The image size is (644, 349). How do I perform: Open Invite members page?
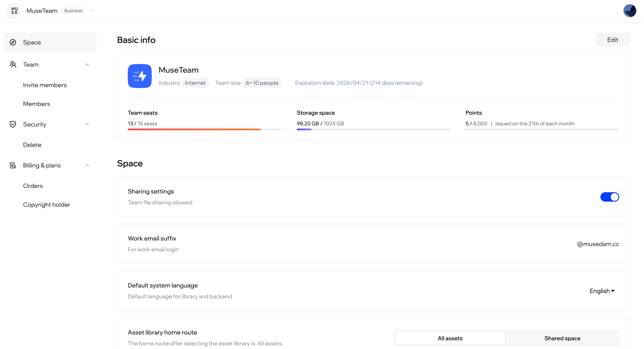pos(45,85)
